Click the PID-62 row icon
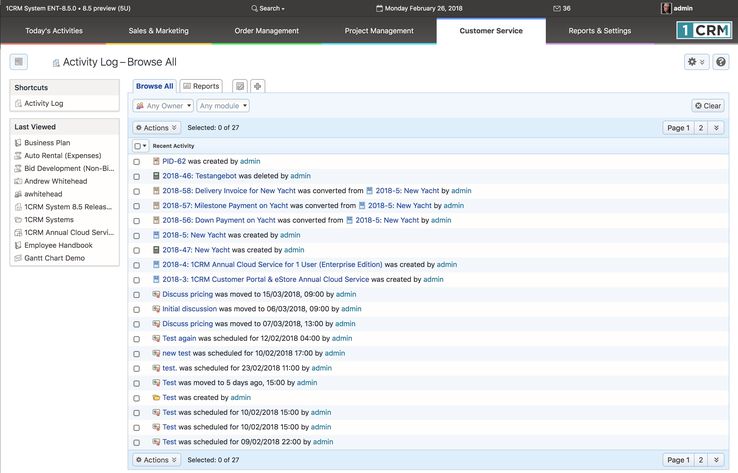 click(156, 161)
